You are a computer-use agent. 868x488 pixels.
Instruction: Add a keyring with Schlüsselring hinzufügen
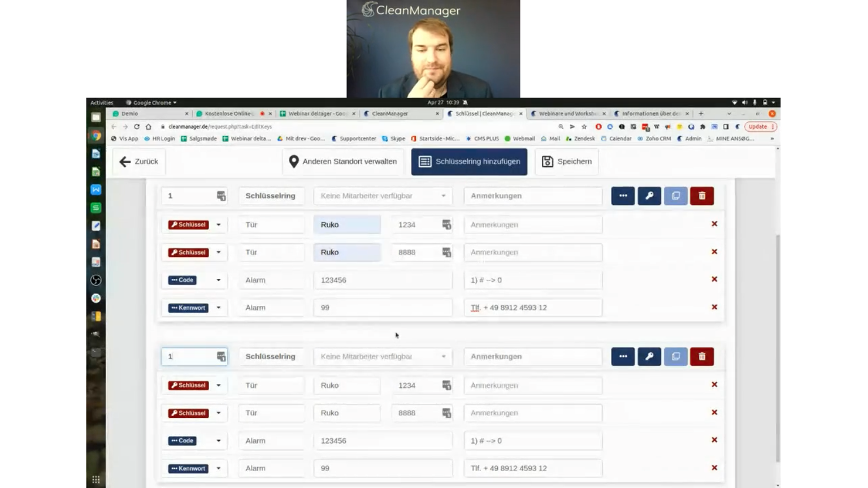coord(469,162)
